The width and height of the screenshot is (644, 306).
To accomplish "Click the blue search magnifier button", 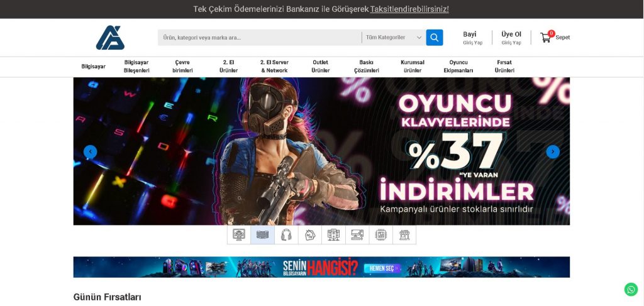I will 434,38.
